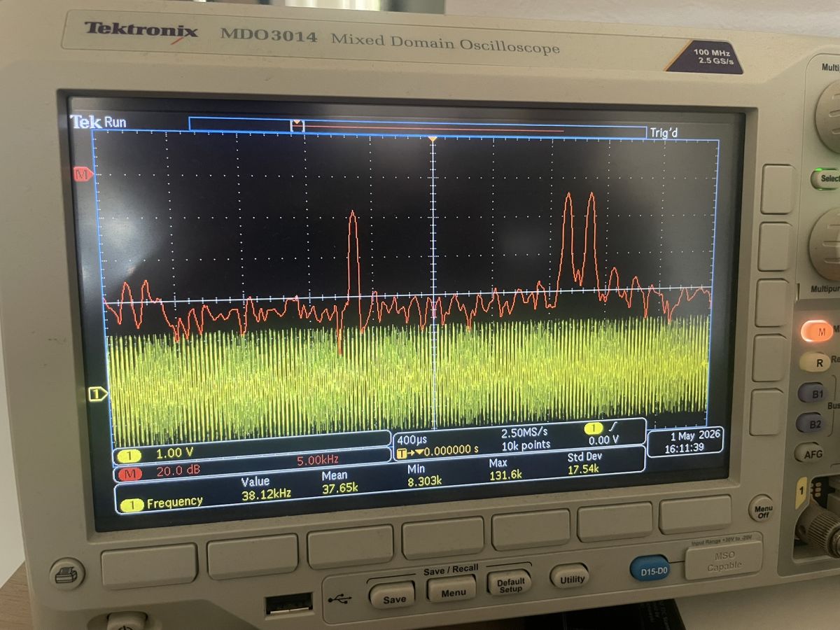Toggle the yellow channel 1 front-panel button

click(801, 493)
